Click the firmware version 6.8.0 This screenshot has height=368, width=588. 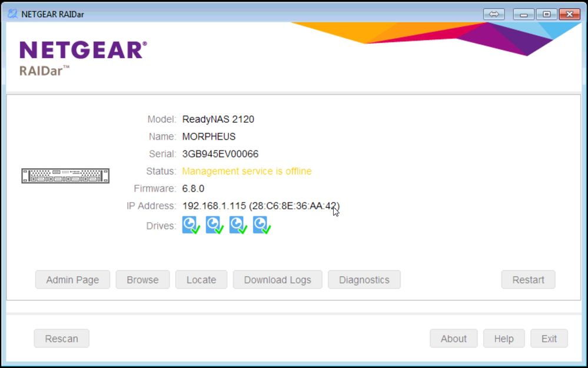[x=193, y=188]
